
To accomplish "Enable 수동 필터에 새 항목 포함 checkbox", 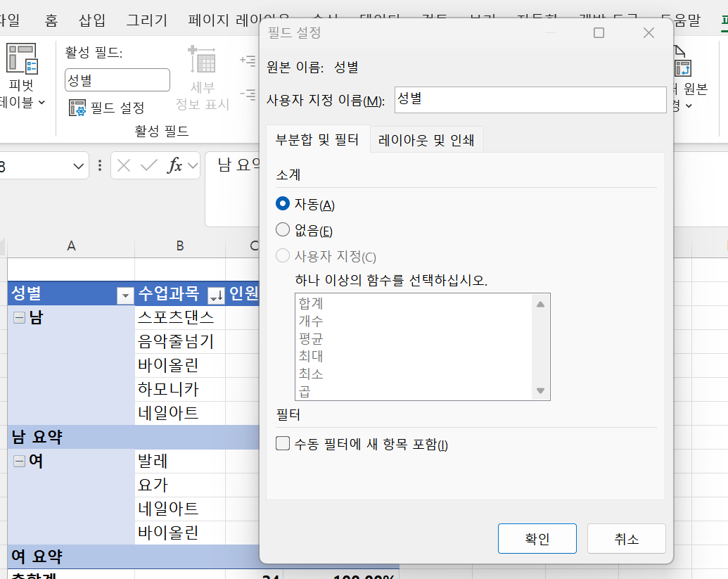I will [283, 443].
